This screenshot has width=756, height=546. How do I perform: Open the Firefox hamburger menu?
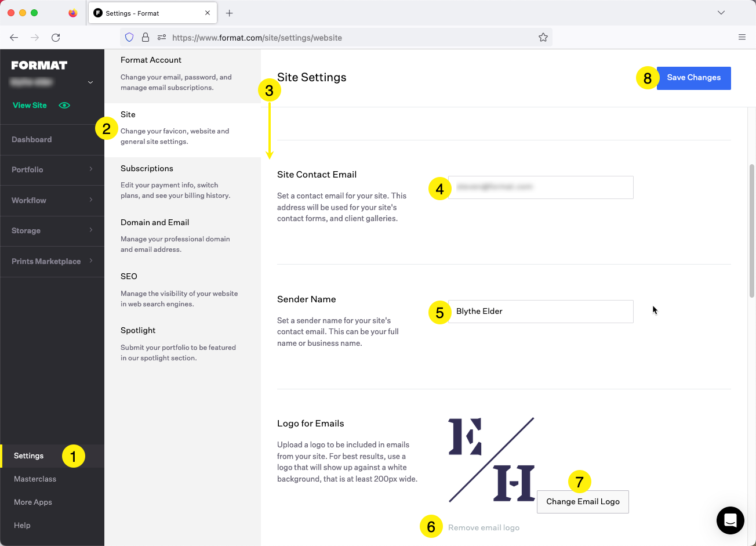[x=742, y=37]
